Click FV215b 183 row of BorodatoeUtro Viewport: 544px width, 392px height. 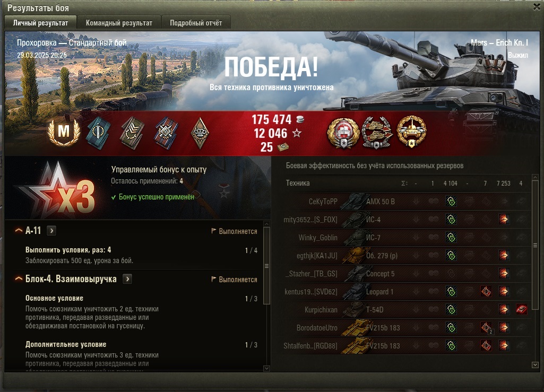pyautogui.click(x=405, y=327)
